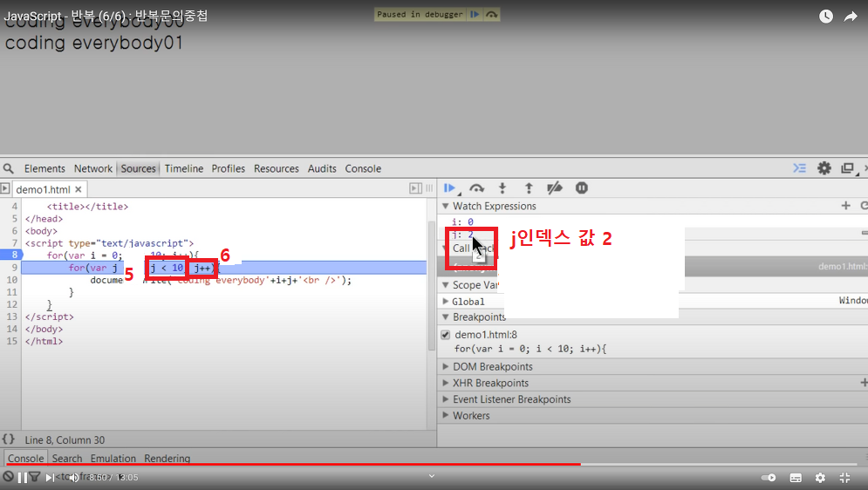Click step over icon in Paused in debugger banner

tap(491, 14)
